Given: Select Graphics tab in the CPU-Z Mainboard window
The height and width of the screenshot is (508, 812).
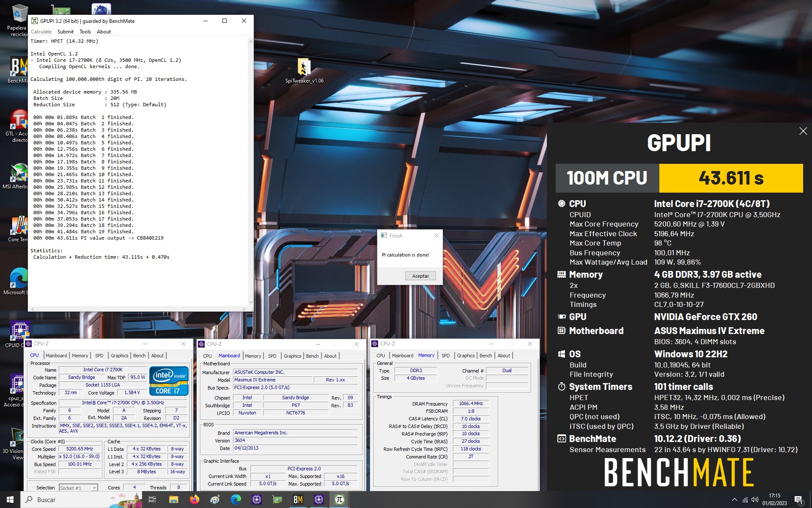Looking at the screenshot, I should (293, 356).
